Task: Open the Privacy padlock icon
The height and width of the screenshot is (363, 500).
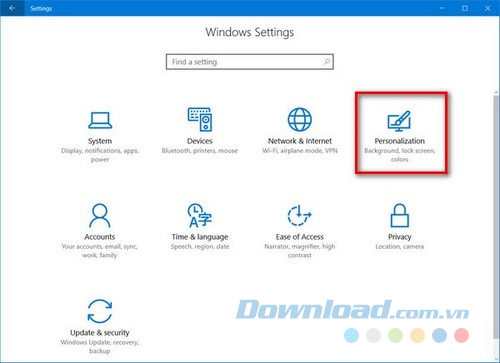Action: point(400,215)
